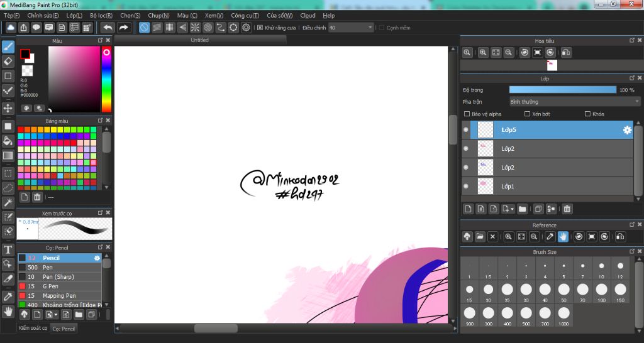Select the Move tool
The height and width of the screenshot is (343, 644).
pyautogui.click(x=8, y=108)
